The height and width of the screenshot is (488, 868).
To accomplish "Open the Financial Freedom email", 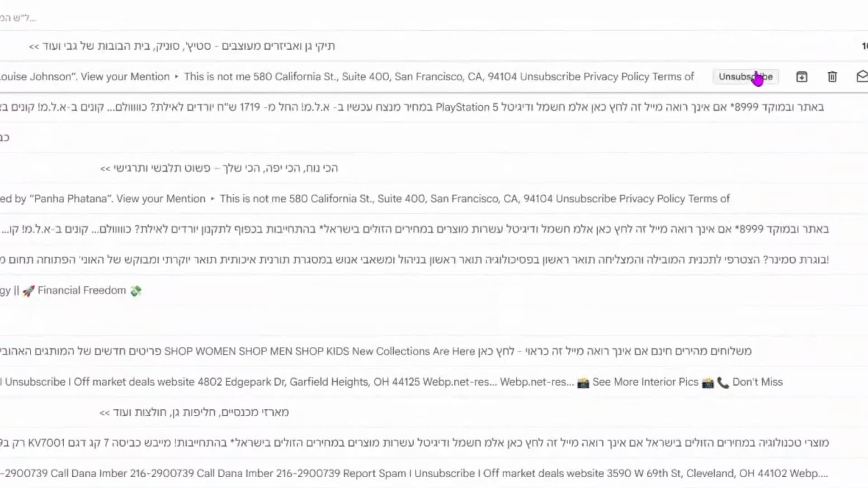I will click(x=81, y=291).
